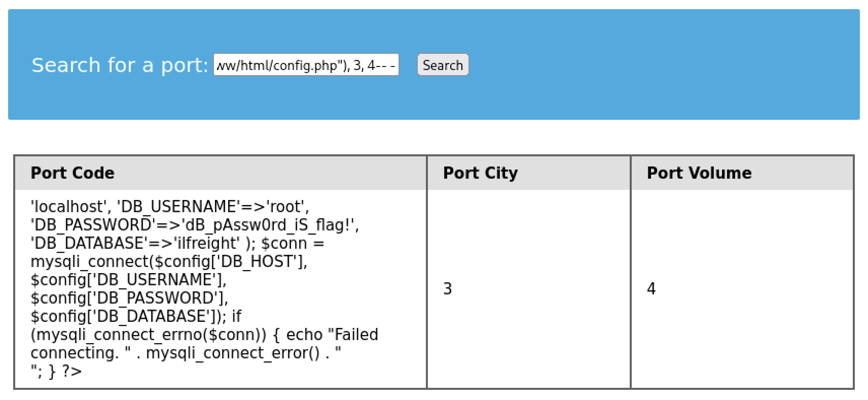
Task: Focus the port search input field
Action: pos(306,65)
